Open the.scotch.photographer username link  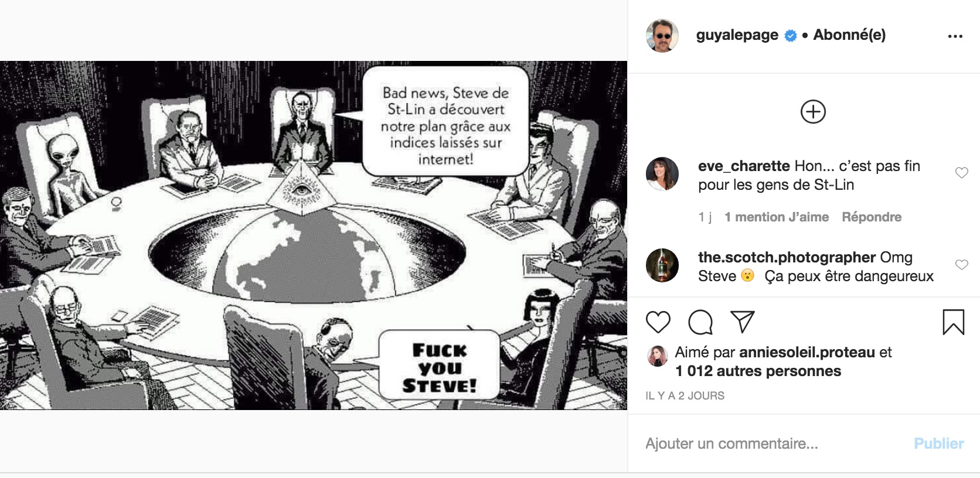coord(787,257)
